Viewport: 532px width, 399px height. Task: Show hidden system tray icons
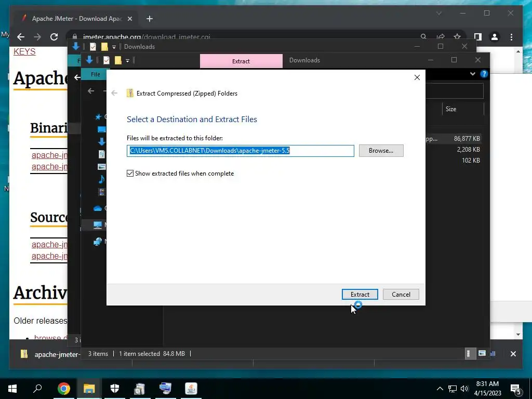click(x=440, y=389)
